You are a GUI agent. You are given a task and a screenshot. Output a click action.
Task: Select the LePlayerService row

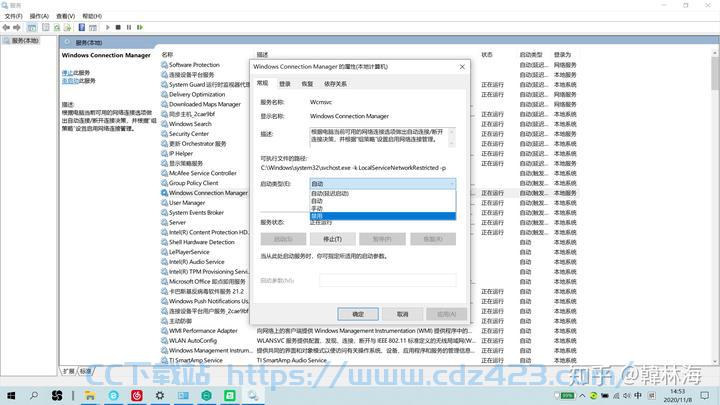(189, 252)
